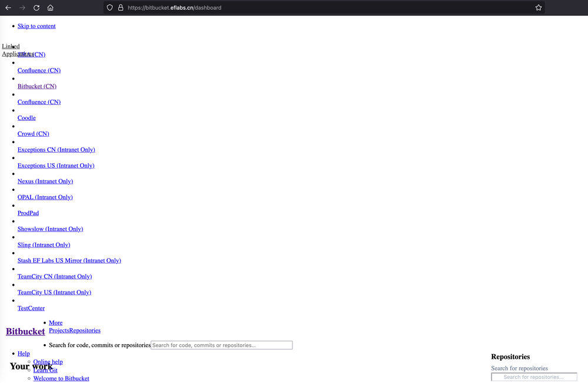588x383 pixels.
Task: Open the TestCenter link
Action: tap(31, 308)
